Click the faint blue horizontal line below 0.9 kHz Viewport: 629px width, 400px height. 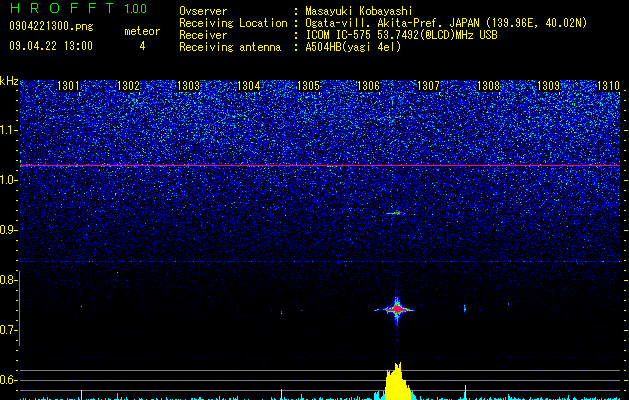tap(320, 262)
